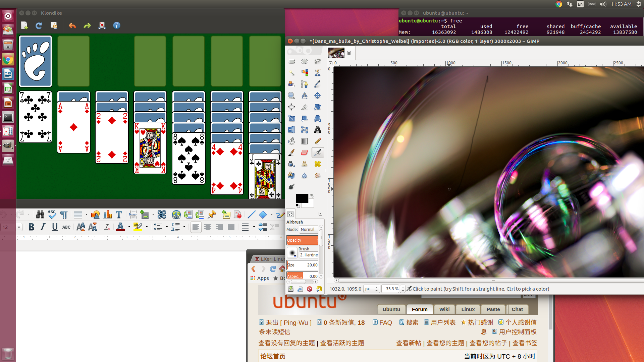Viewport: 644px width, 362px height.
Task: Open the highlighting color dropdown arrow
Action: click(147, 227)
